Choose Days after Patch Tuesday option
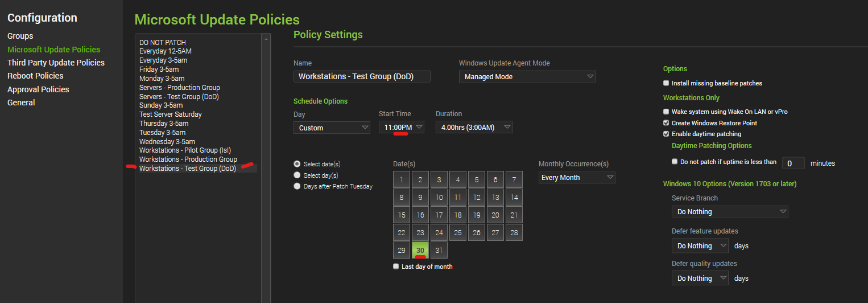Viewport: 868px width, 303px height. tap(297, 186)
